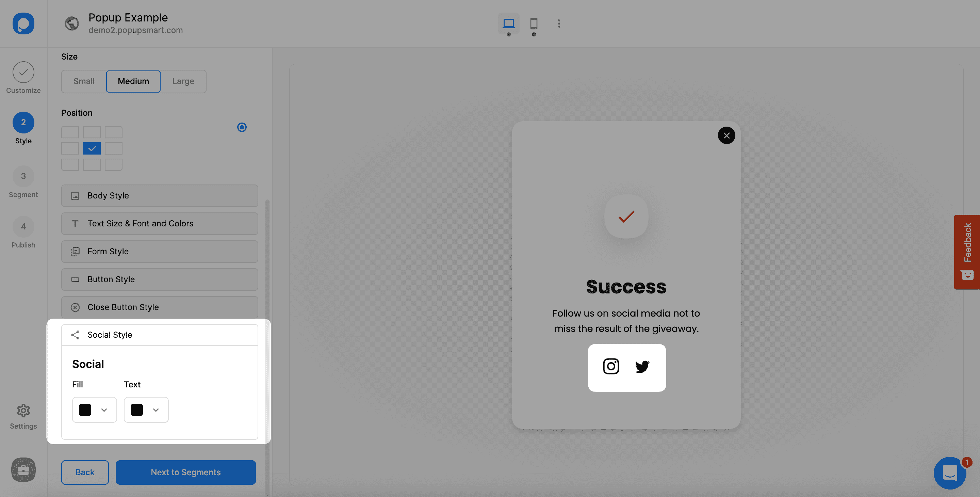Select the Medium size option
Viewport: 980px width, 497px height.
[x=133, y=81]
